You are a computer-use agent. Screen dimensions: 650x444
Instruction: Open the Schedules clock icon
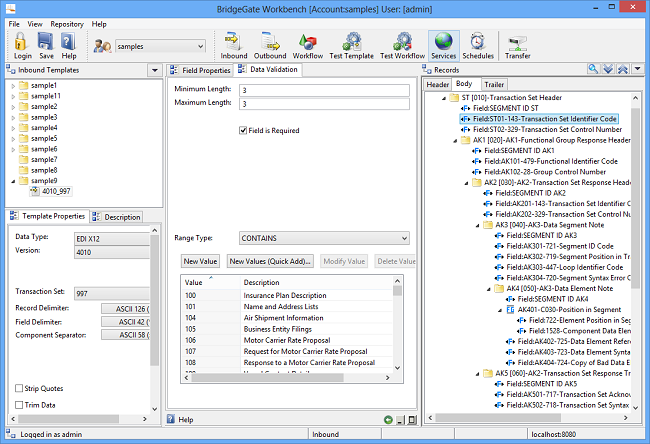click(x=478, y=42)
